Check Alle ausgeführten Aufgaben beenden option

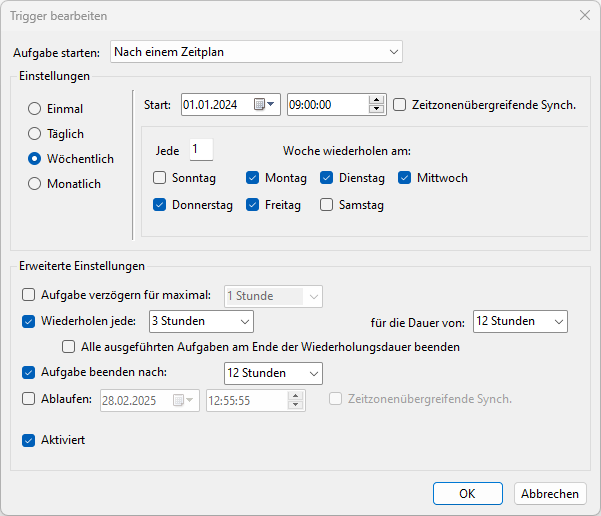[x=69, y=347]
